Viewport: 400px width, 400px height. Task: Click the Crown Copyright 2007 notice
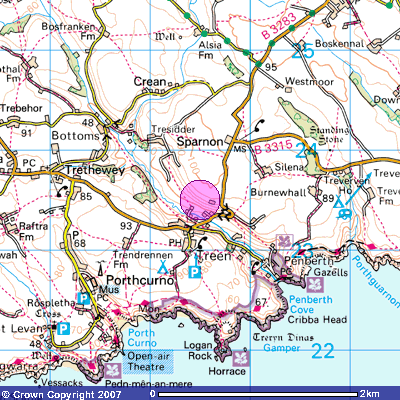(x=61, y=394)
